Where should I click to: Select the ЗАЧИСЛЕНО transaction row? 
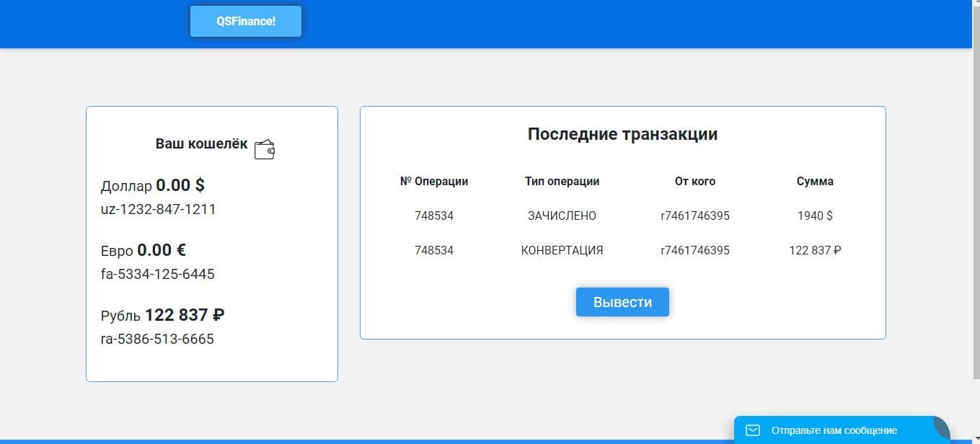tap(561, 216)
